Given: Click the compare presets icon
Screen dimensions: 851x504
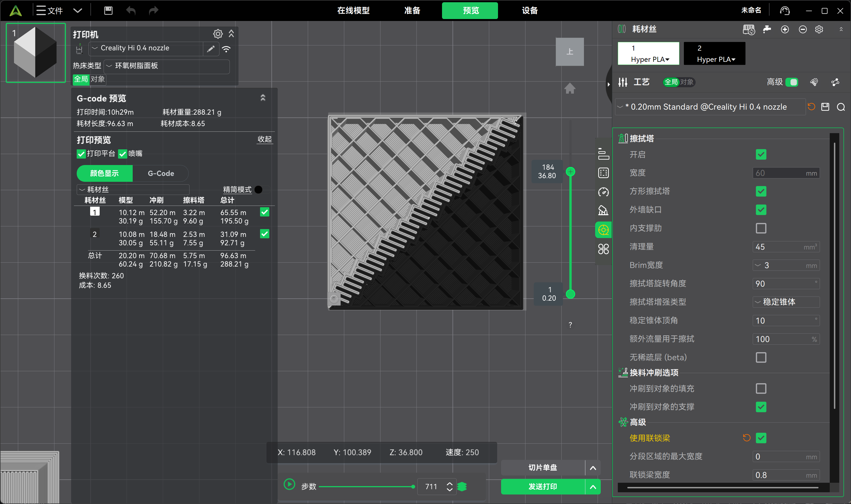Looking at the screenshot, I should [x=835, y=82].
